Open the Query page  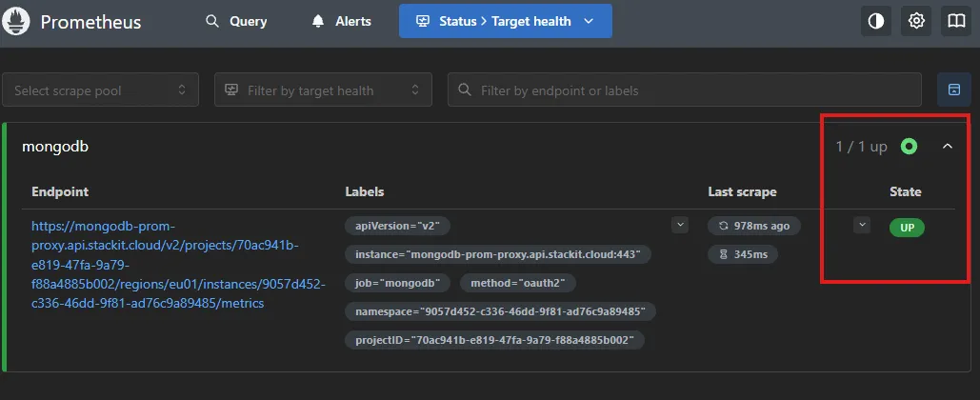(x=236, y=22)
